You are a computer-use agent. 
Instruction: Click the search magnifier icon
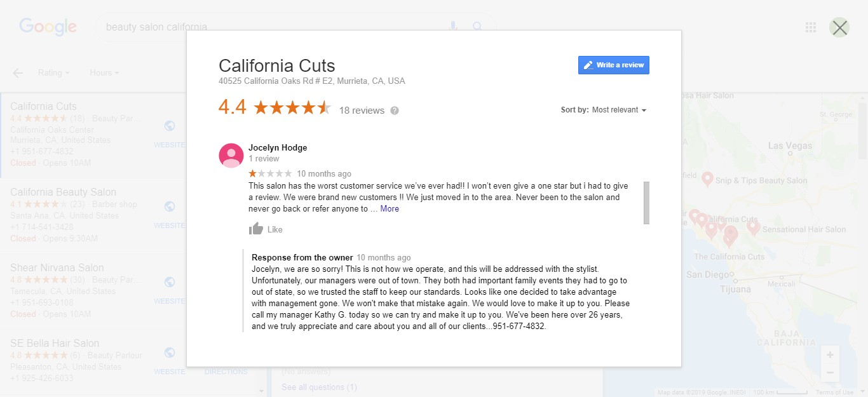477,26
